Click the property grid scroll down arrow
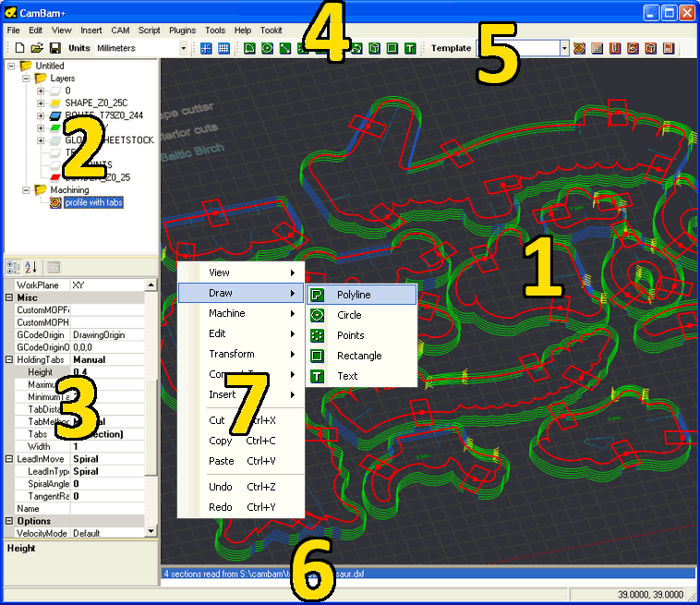This screenshot has height=605, width=700. pos(151,531)
